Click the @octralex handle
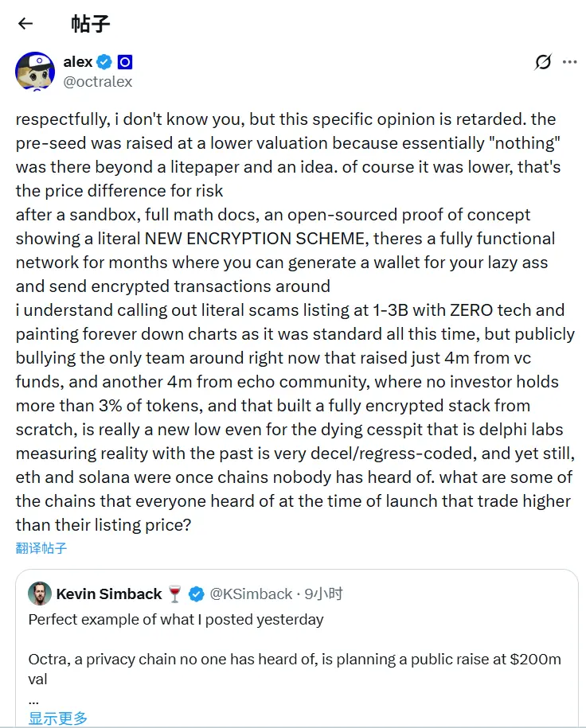The image size is (586, 728). coord(98,81)
